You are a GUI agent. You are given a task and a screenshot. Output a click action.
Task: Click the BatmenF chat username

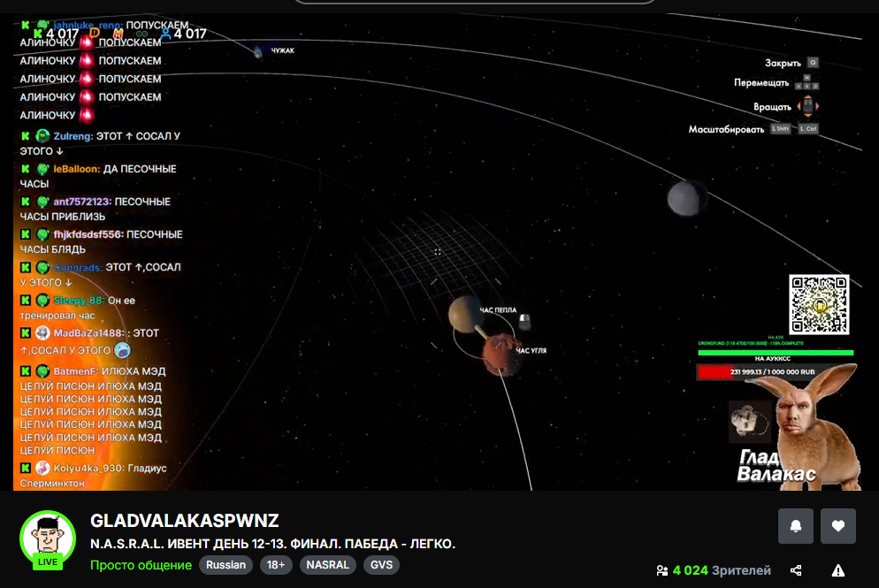tap(76, 371)
